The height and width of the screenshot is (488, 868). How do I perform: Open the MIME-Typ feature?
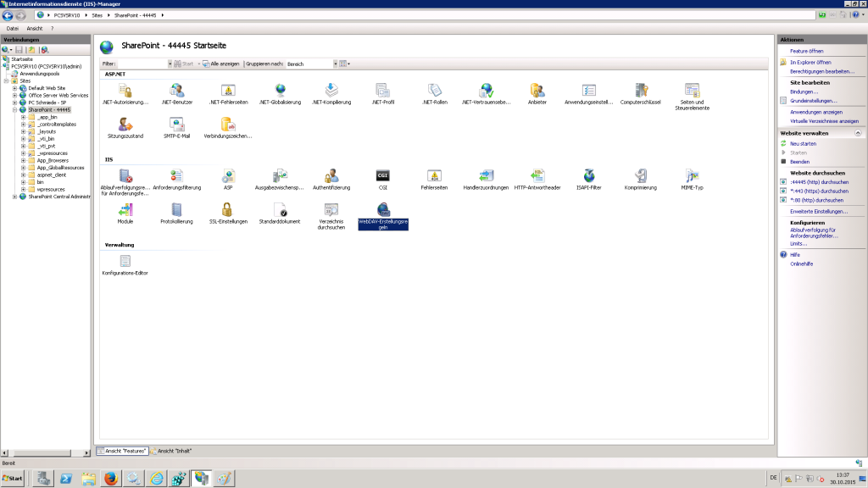click(692, 180)
